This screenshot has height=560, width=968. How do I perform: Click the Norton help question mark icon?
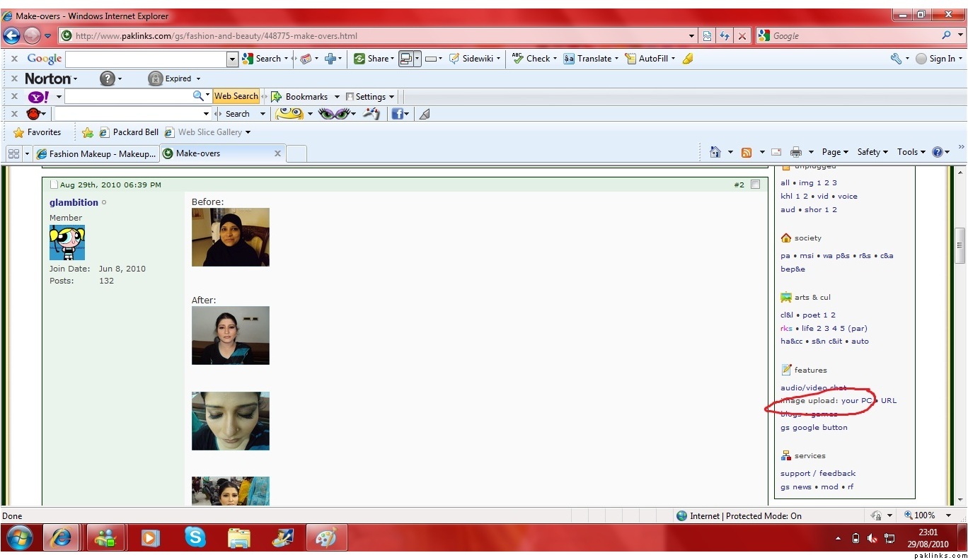(107, 78)
